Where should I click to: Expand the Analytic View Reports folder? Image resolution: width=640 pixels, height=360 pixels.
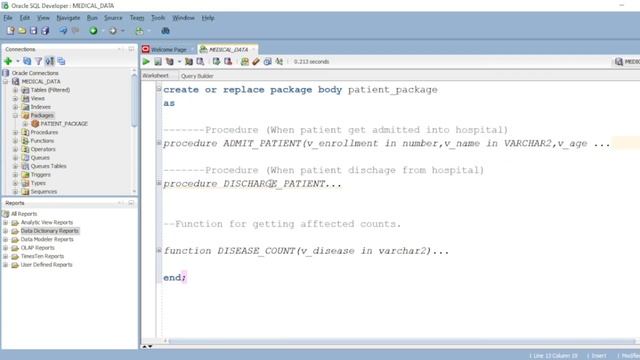point(6,222)
